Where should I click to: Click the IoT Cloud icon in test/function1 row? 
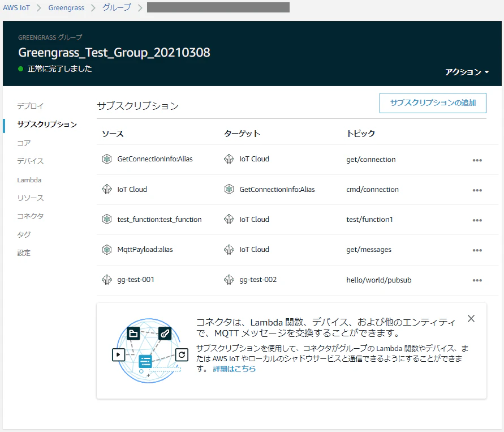coord(229,219)
